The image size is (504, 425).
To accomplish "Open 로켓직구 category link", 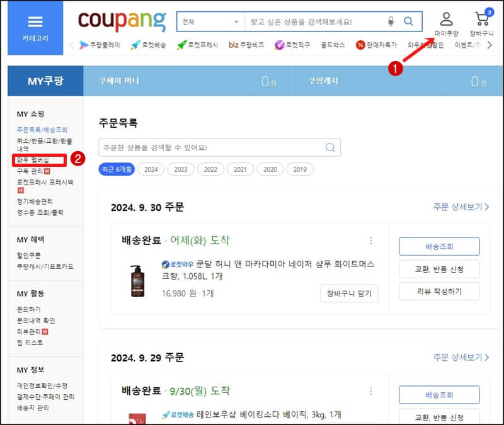I will (292, 45).
